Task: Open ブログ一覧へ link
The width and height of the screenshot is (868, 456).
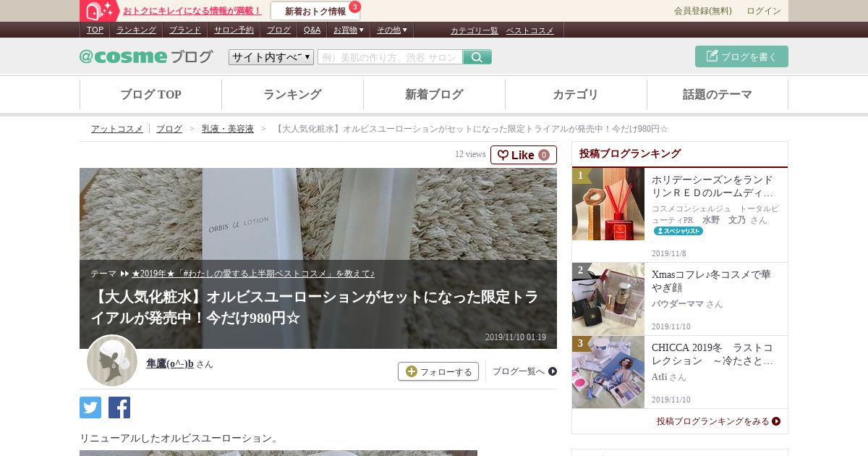Action: pyautogui.click(x=524, y=371)
